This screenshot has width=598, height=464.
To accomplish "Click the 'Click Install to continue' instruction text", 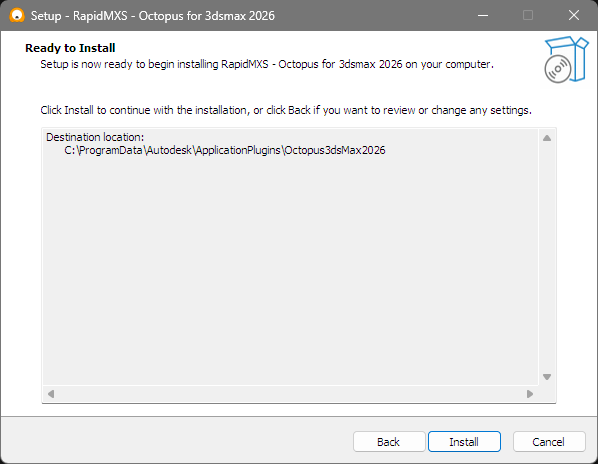I will 286,110.
